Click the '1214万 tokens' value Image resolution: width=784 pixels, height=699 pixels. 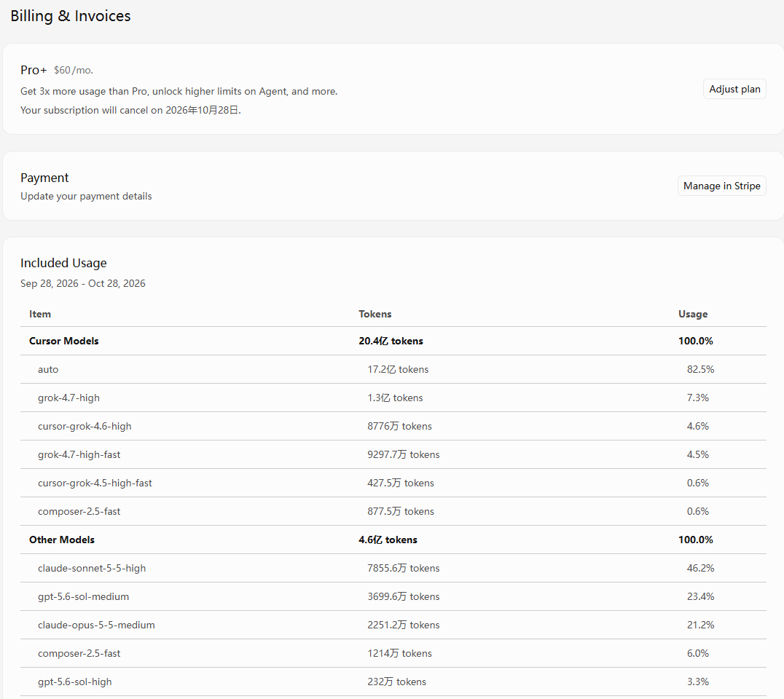399,654
